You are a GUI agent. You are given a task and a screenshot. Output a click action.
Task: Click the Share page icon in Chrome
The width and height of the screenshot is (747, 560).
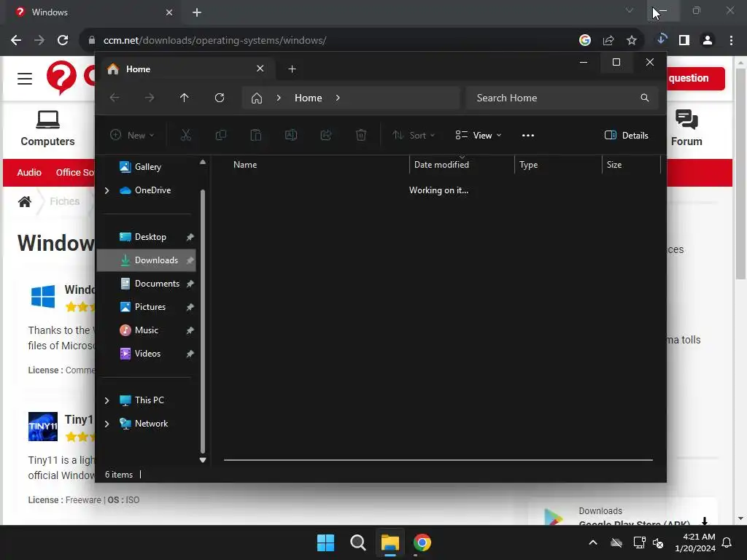pyautogui.click(x=608, y=41)
